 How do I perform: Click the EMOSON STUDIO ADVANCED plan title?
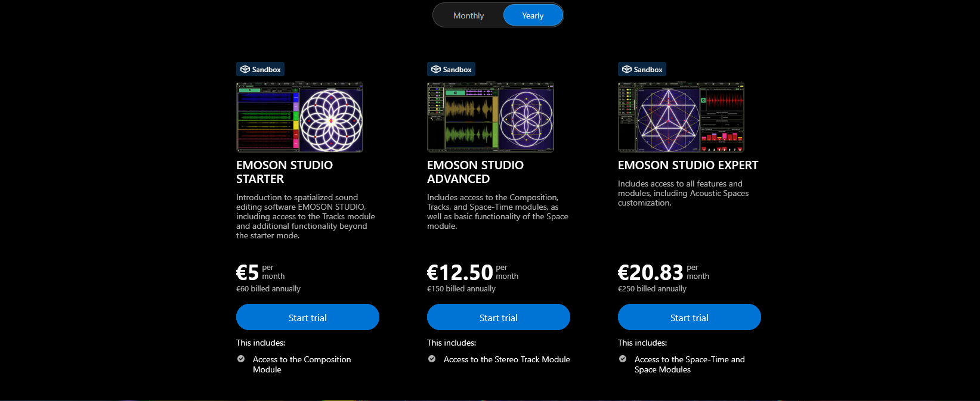(475, 172)
